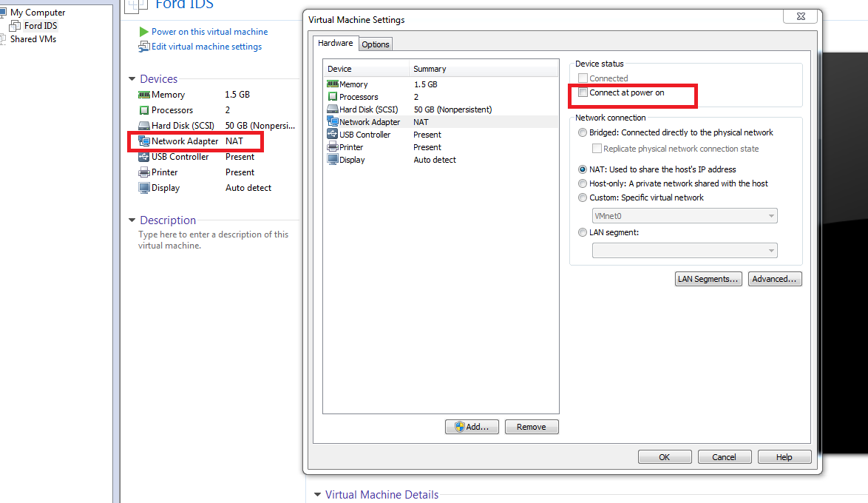Click the Network Adapter icon in the Hardware list

coord(332,121)
